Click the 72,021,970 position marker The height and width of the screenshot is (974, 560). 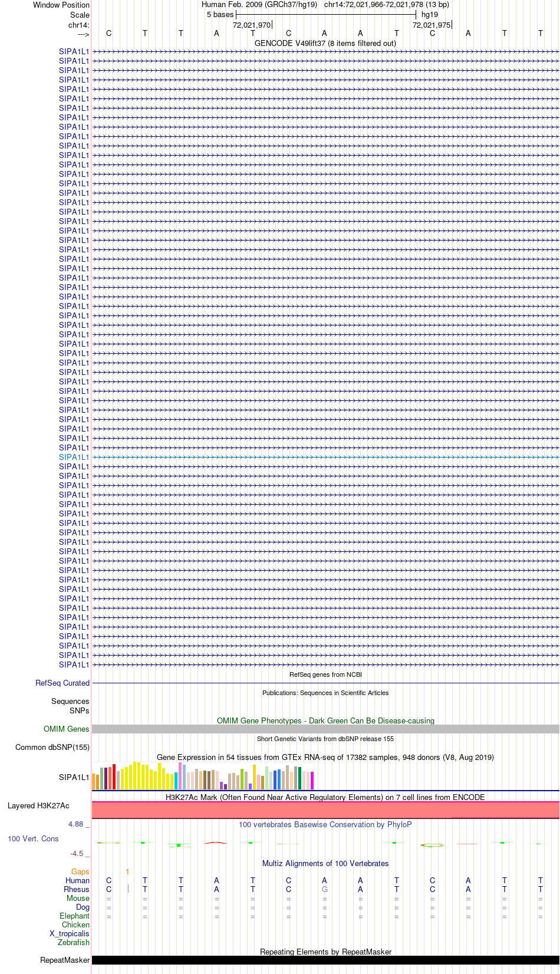[252, 25]
